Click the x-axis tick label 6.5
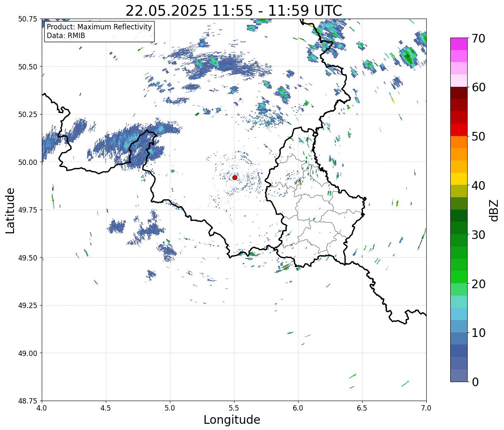Viewport: 504px width, 430px height. coord(362,408)
